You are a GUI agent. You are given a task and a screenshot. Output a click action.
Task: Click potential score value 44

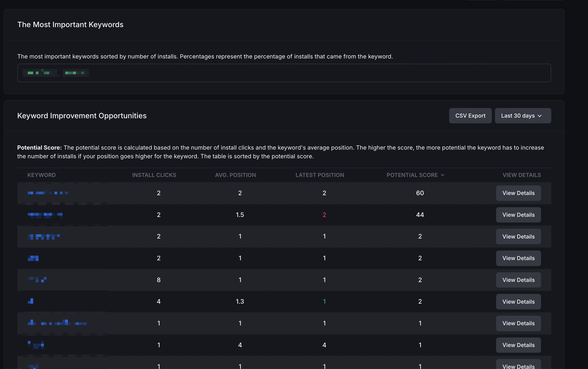pos(420,215)
